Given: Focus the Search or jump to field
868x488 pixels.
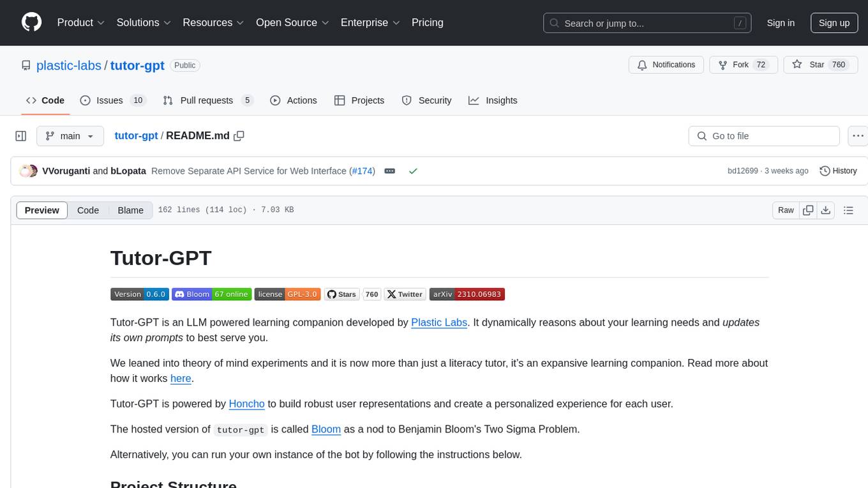Looking at the screenshot, I should pyautogui.click(x=646, y=23).
